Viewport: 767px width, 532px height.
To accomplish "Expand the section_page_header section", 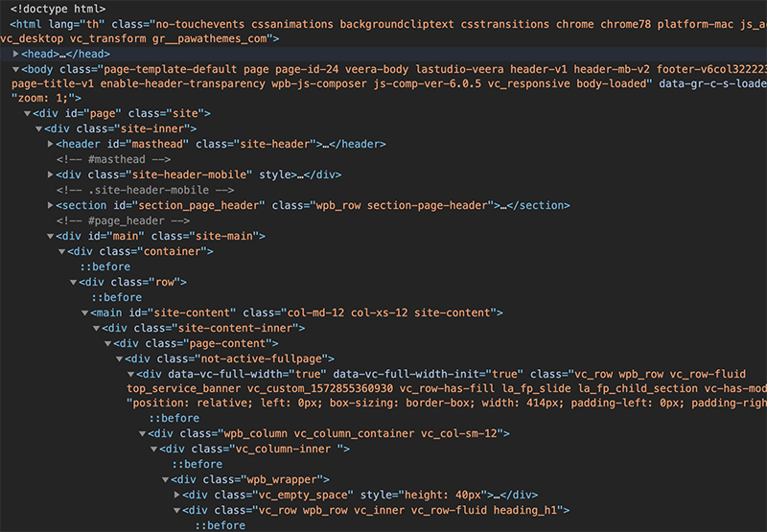I will [x=50, y=205].
